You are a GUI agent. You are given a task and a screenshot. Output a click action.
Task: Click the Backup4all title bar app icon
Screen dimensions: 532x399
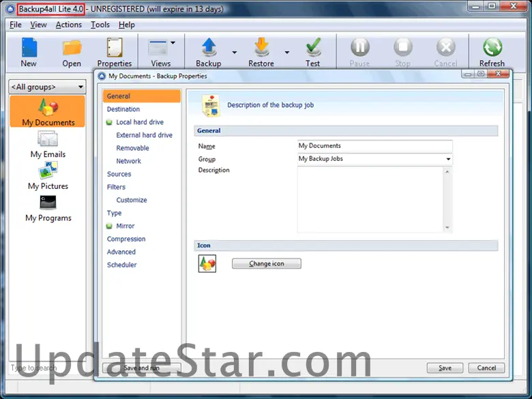click(x=10, y=9)
